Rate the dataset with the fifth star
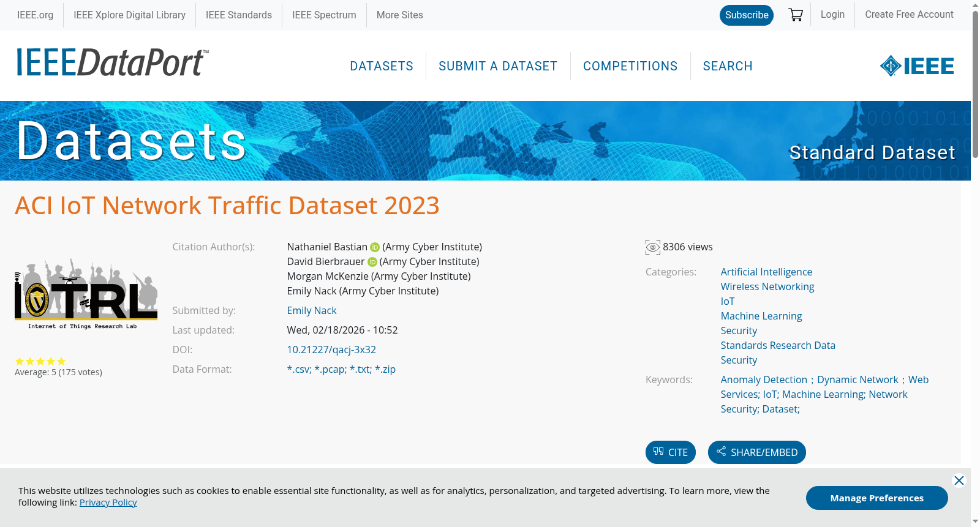 (x=61, y=361)
